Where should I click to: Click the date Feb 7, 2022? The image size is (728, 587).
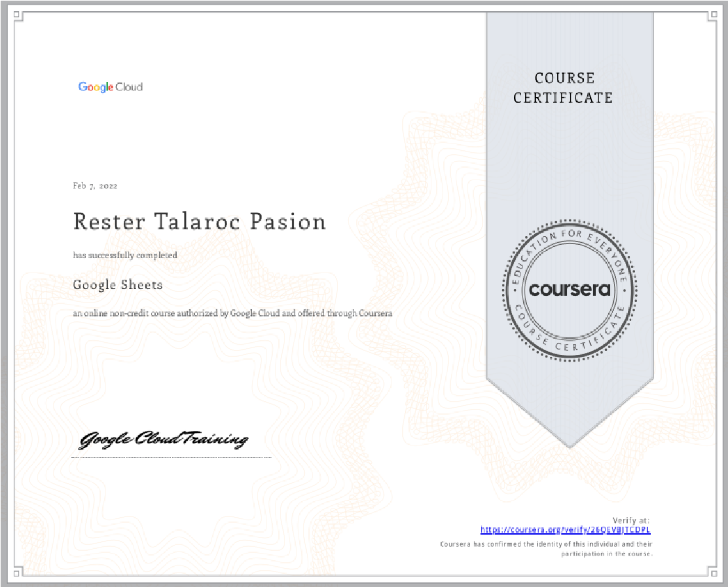point(95,186)
